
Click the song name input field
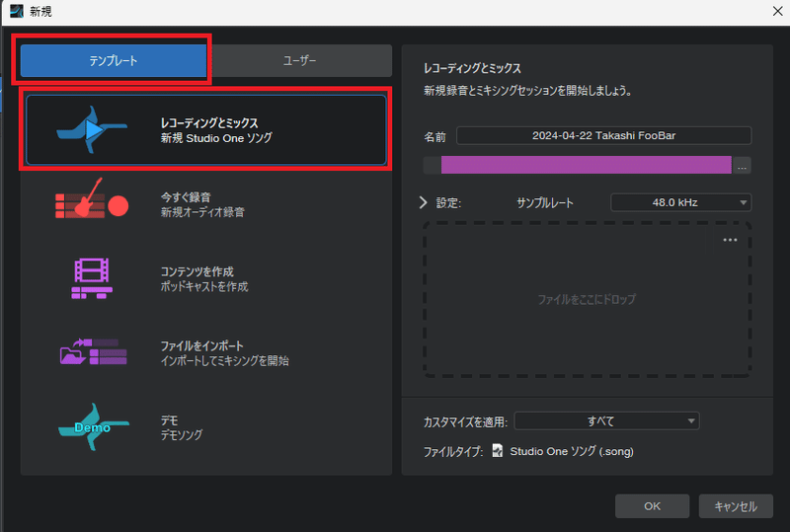point(603,135)
